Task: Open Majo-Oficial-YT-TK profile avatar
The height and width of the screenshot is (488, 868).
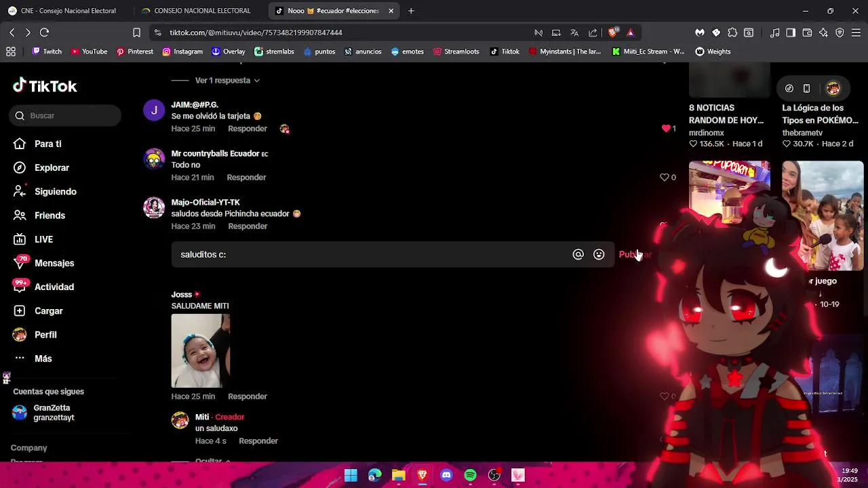Action: coord(154,207)
